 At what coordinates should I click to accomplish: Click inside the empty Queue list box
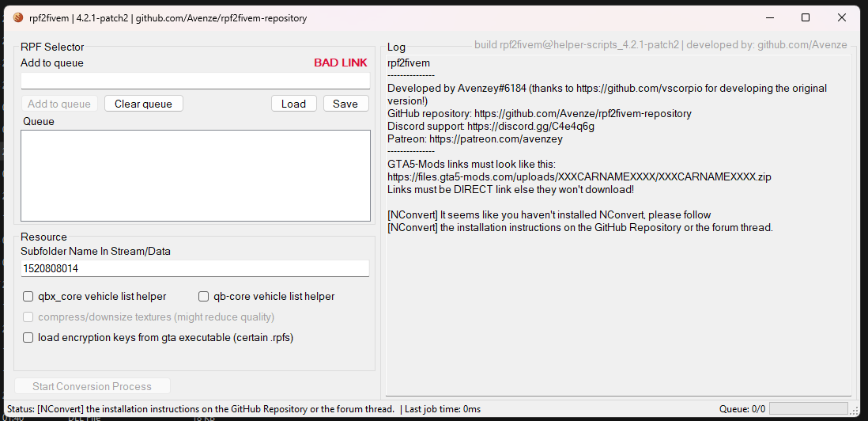point(195,176)
